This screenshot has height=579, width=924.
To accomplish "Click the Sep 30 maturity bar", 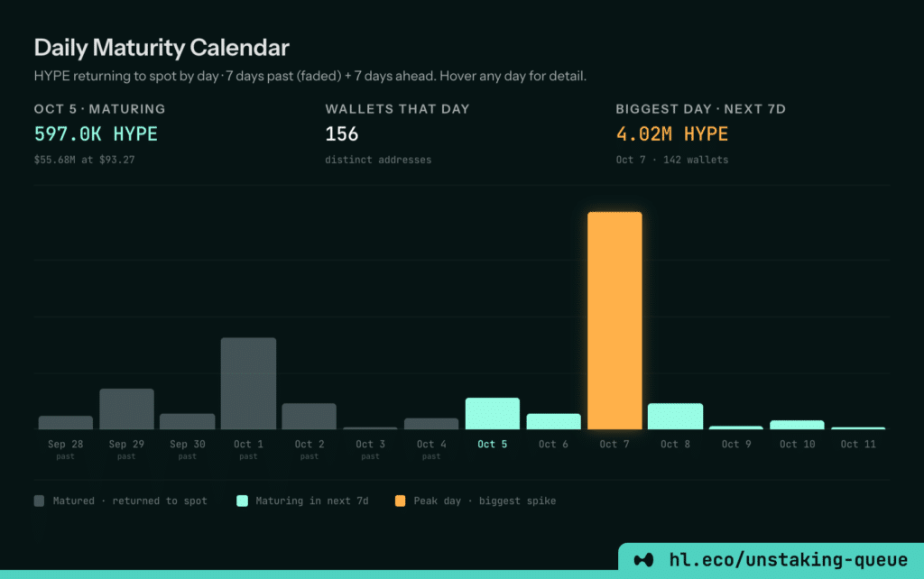I will click(188, 421).
